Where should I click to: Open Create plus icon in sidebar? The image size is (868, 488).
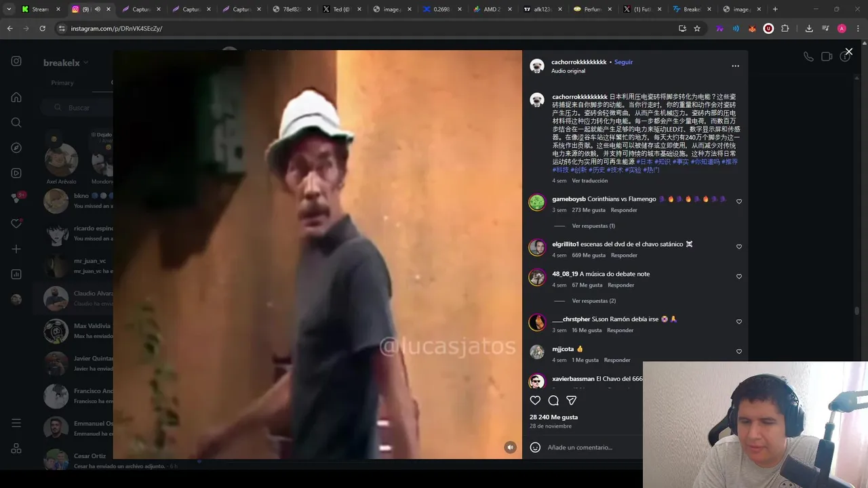(x=16, y=249)
